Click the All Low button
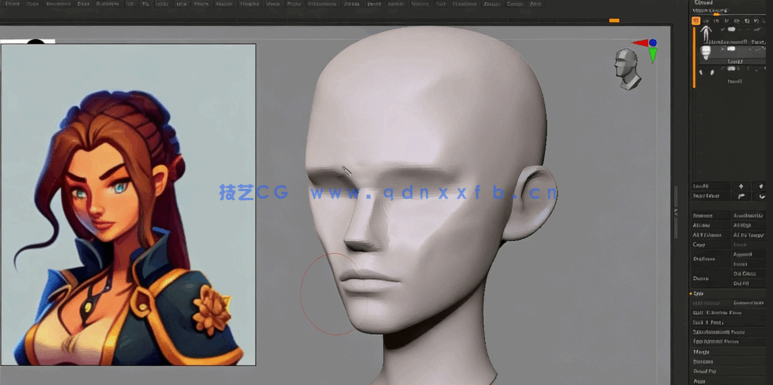 [x=710, y=225]
